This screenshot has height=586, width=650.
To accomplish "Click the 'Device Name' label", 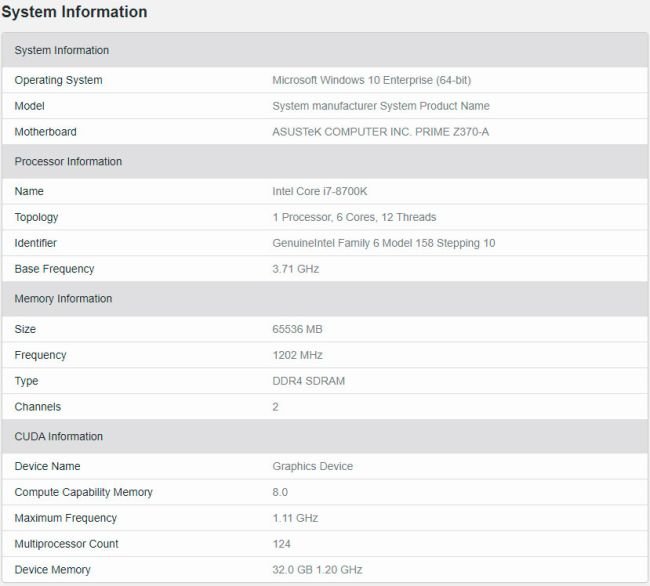I will click(48, 466).
